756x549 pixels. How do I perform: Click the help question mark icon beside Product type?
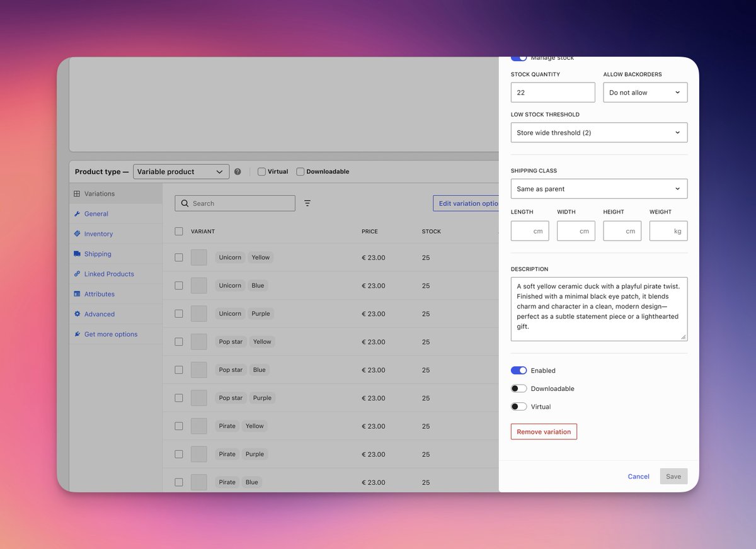(238, 171)
